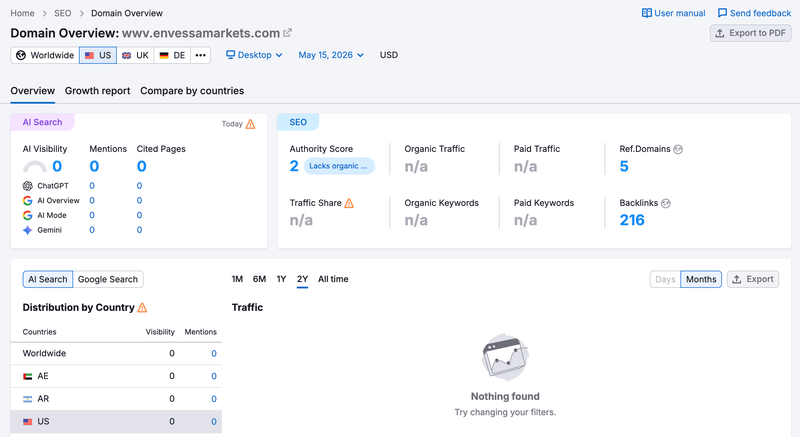Click Gemini cited pages value 0

click(x=139, y=230)
